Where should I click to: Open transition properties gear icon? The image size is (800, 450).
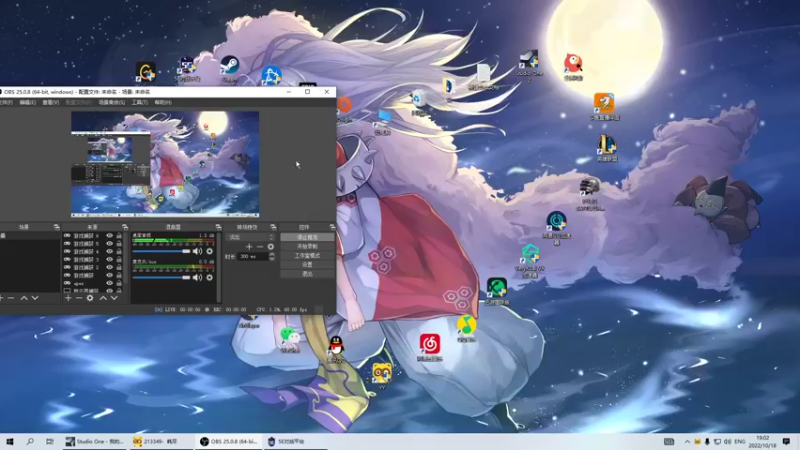click(x=270, y=246)
